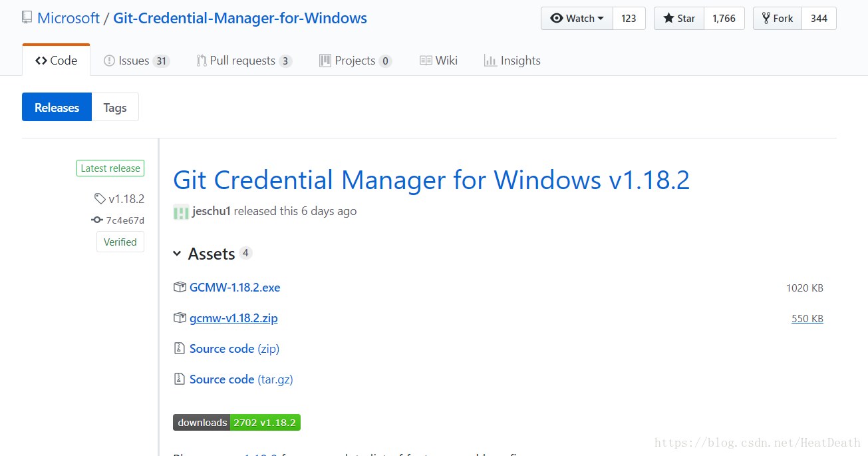Click the file icon beside Source code (zip)
Screen dimensions: 868x456
[x=179, y=348]
